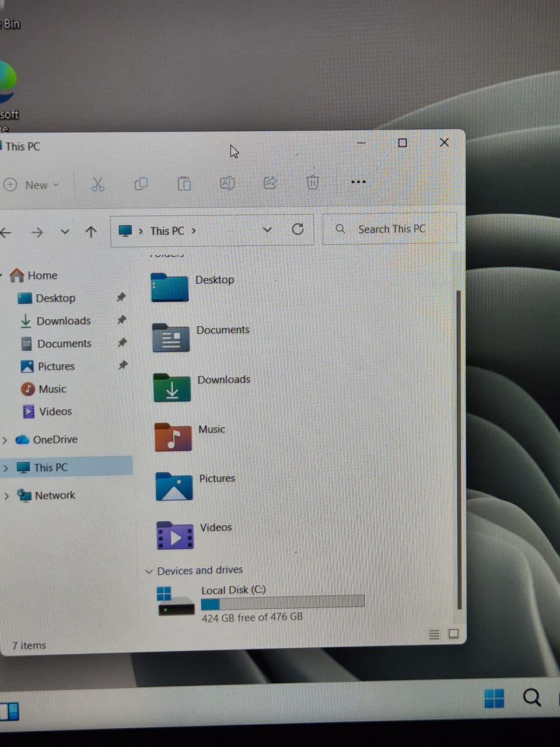The width and height of the screenshot is (560, 747).
Task: Unpin Pictures using its pin icon
Action: [x=123, y=365]
